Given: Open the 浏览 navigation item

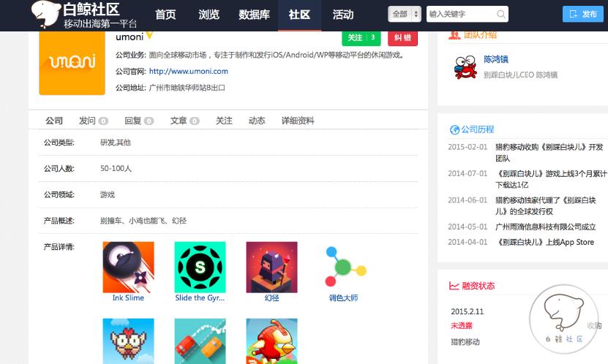Looking at the screenshot, I should point(209,15).
